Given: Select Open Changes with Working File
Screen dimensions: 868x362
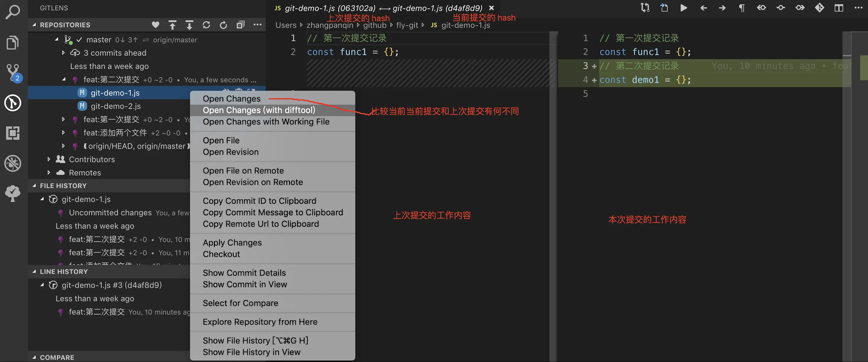Looking at the screenshot, I should (x=266, y=122).
